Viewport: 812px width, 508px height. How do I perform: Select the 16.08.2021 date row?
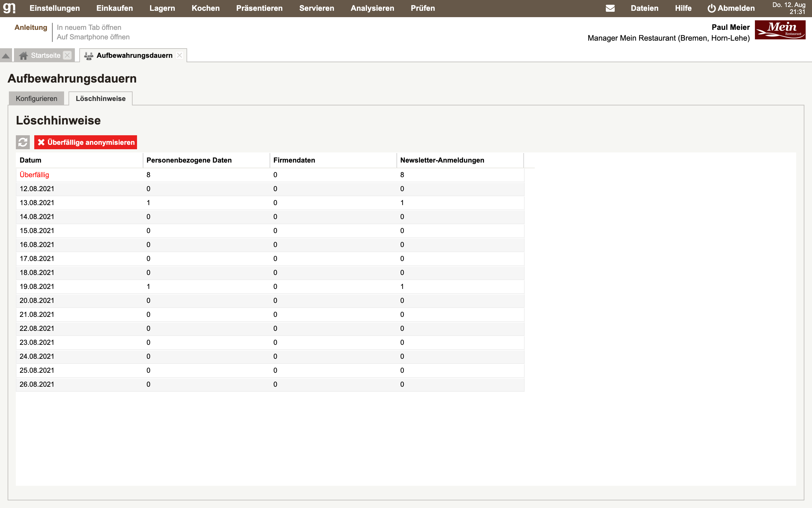click(270, 244)
